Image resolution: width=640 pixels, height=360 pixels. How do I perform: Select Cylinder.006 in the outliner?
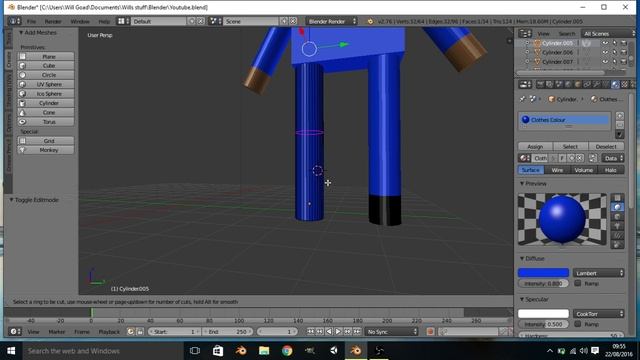[558, 53]
